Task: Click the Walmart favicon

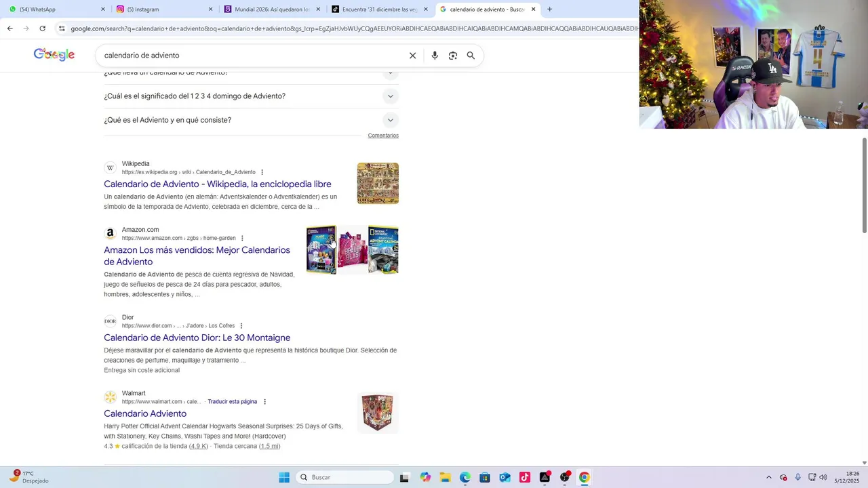Action: point(110,397)
